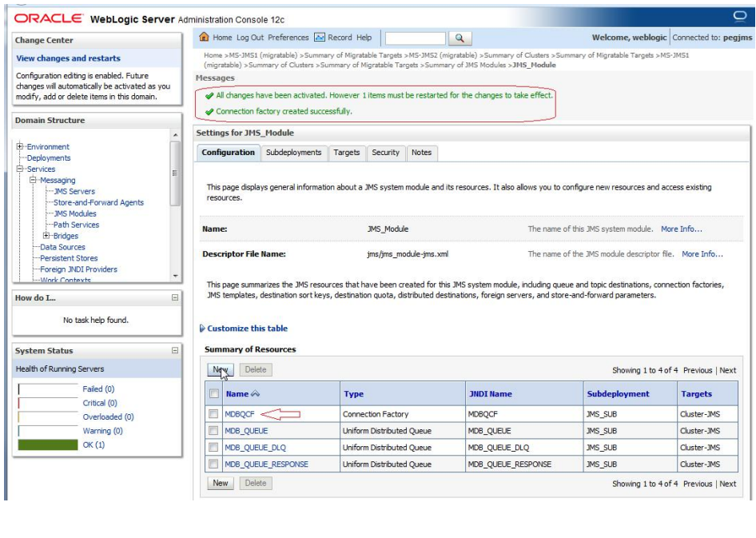Select Data Sources tree item

[x=62, y=247]
